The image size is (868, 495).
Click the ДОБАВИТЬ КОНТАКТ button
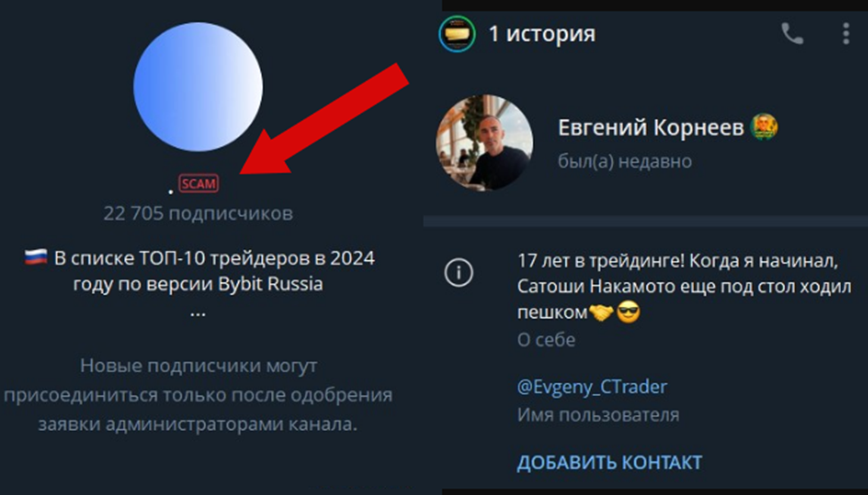[610, 462]
